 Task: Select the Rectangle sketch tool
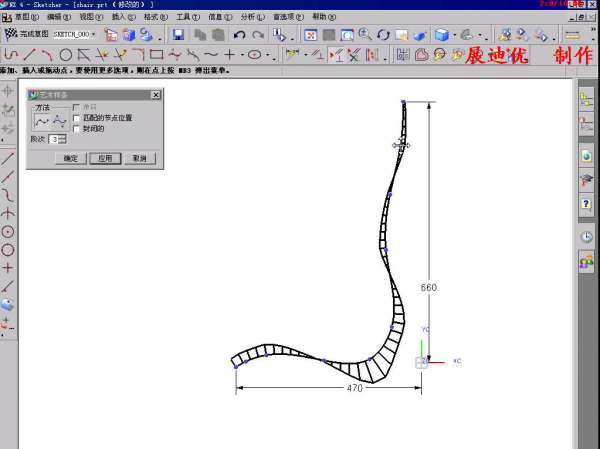156,54
